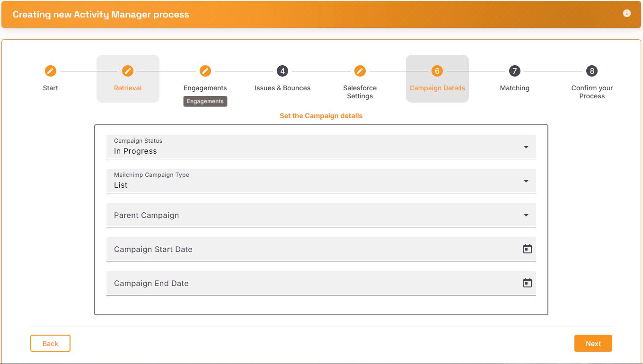
Task: Switch to the Matching step label
Action: 515,88
